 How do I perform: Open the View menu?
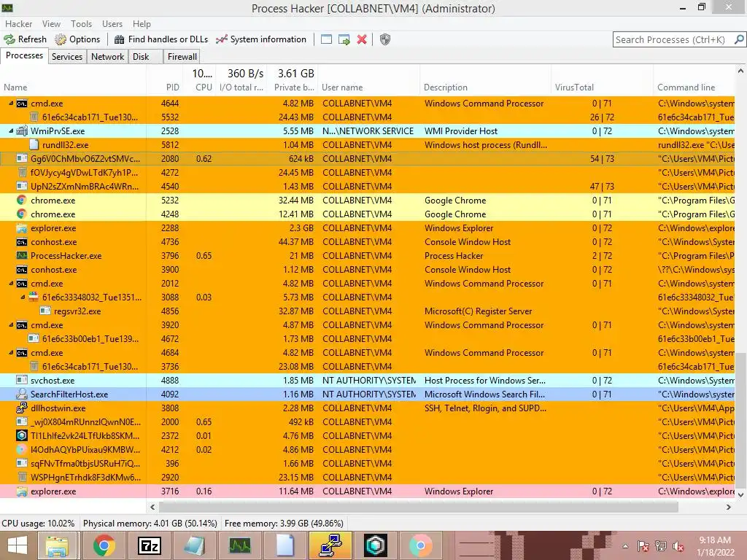pos(51,24)
